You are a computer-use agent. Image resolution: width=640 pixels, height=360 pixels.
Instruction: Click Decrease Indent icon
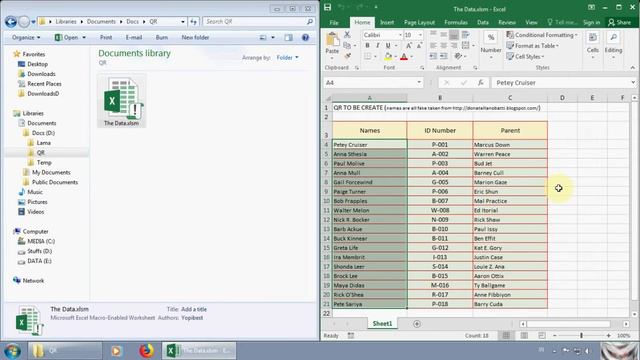pyautogui.click(x=433, y=56)
